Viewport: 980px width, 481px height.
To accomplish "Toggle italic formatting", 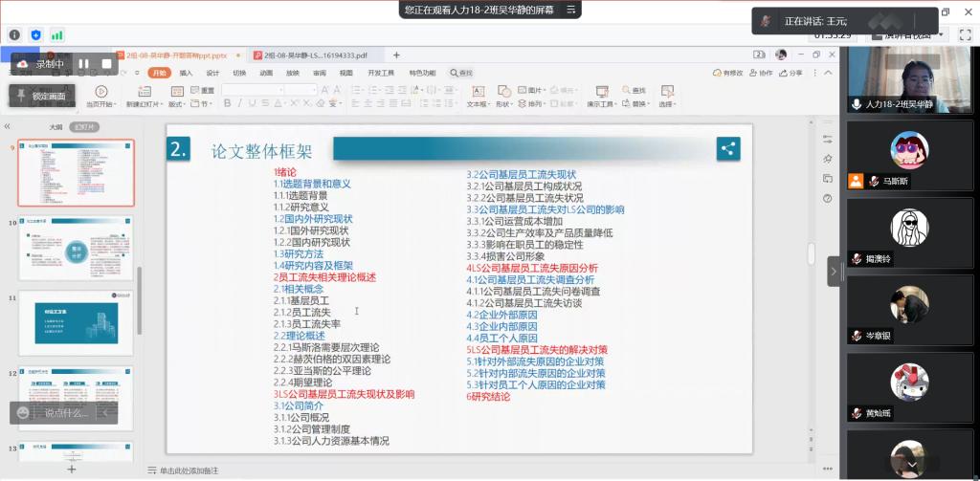I will tap(241, 103).
